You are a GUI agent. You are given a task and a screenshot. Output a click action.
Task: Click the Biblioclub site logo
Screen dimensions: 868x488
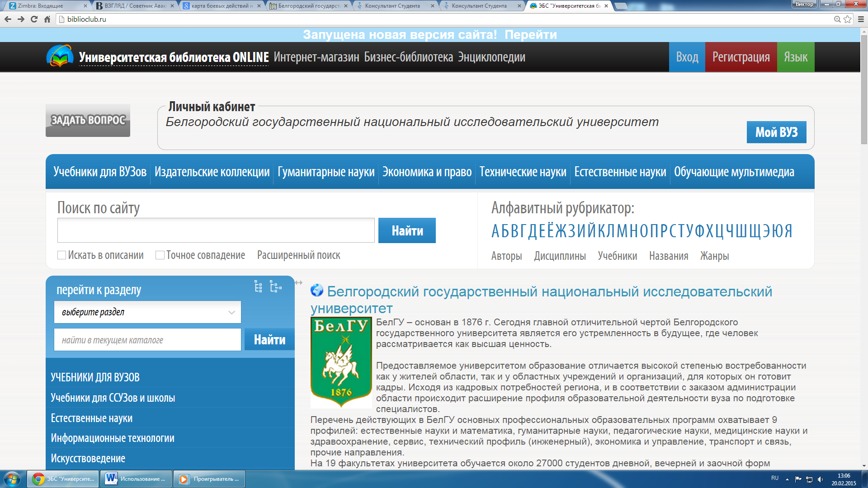(60, 56)
